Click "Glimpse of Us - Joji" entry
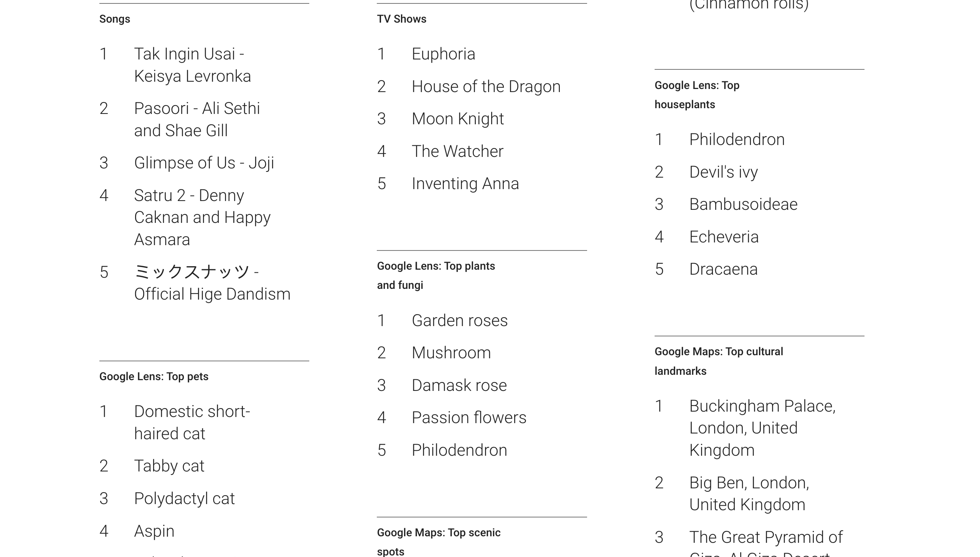Image resolution: width=980 pixels, height=557 pixels. [204, 163]
